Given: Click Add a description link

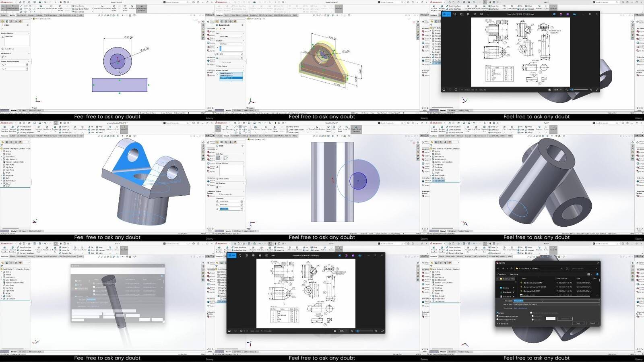Looking at the screenshot, I should (520, 308).
